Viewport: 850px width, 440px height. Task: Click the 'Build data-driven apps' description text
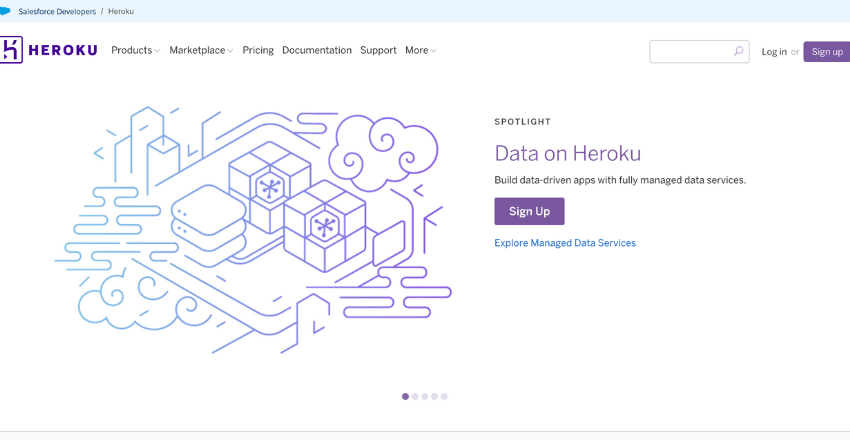point(620,180)
